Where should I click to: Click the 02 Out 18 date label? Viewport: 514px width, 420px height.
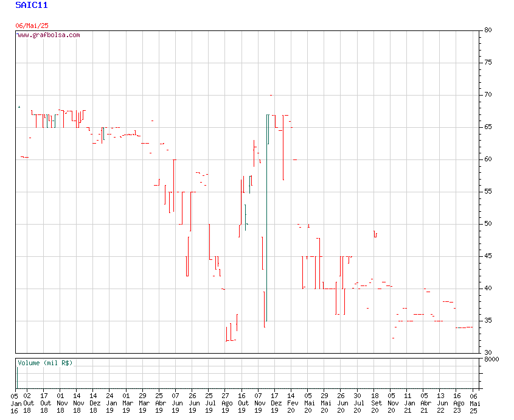point(28,404)
